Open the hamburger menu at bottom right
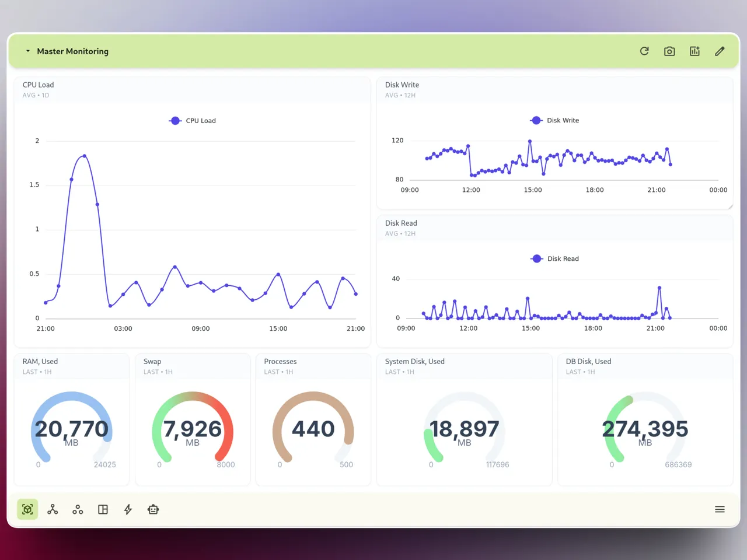 [720, 509]
